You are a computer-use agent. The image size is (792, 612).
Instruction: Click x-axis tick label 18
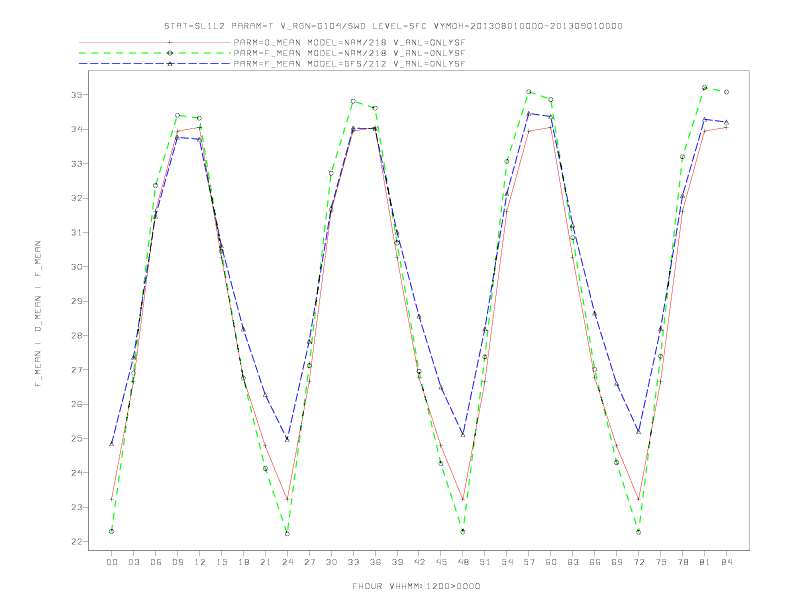pos(243,562)
